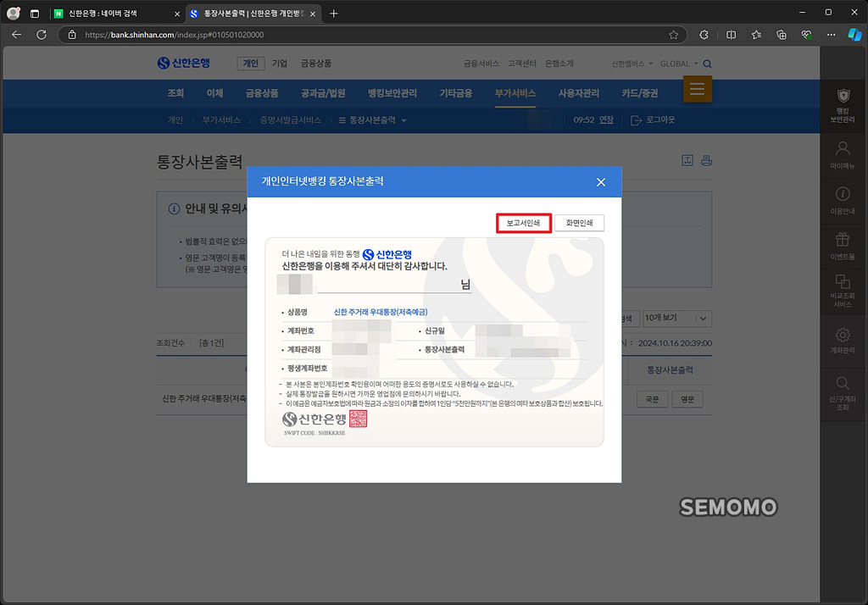Open the 부가서비스 menu
868x605 pixels.
515,93
